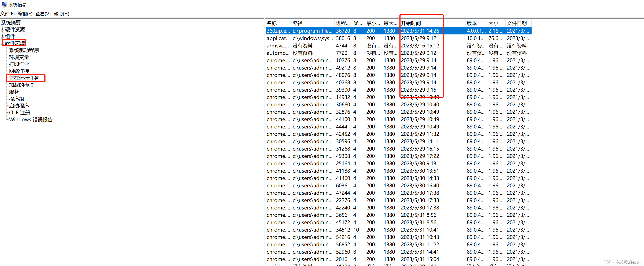Click start time 2023/5/31 14:41 cell

tap(420, 252)
